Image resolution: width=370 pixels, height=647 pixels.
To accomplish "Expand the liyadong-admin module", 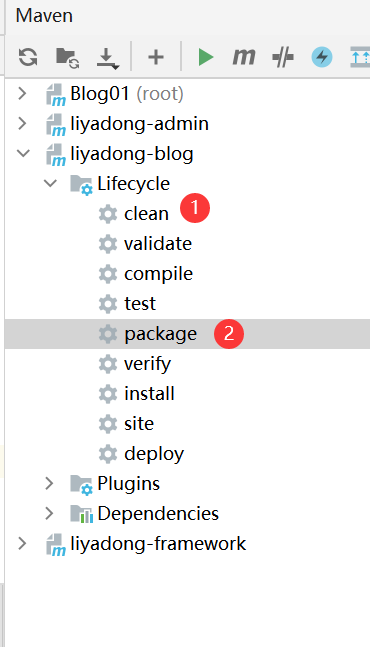I will coord(23,124).
